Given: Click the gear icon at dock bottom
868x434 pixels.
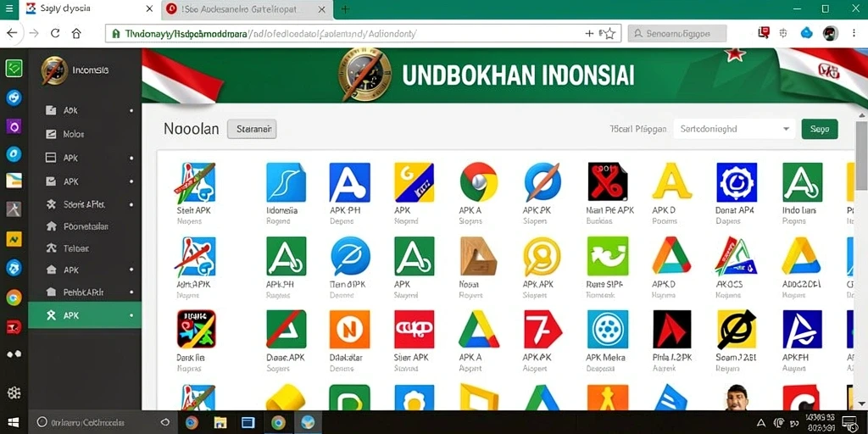Looking at the screenshot, I should pyautogui.click(x=14, y=393).
